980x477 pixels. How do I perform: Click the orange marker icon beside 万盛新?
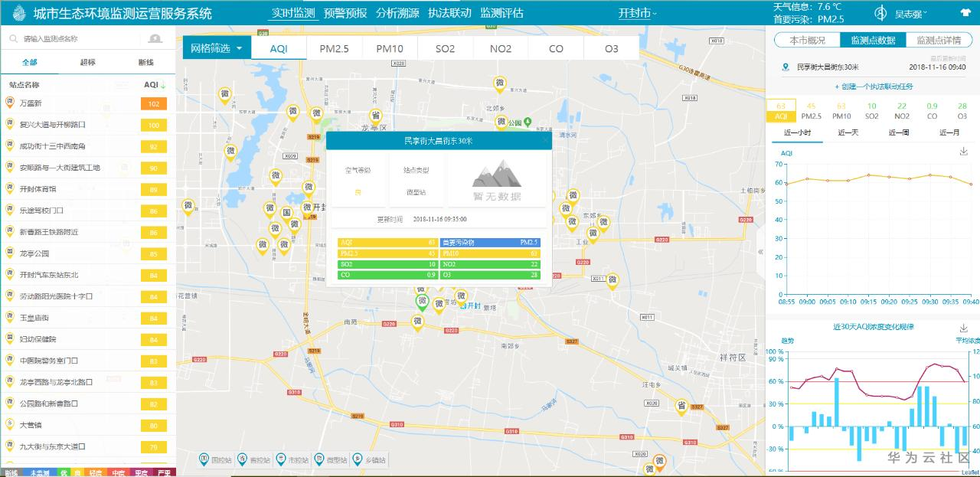(10, 103)
